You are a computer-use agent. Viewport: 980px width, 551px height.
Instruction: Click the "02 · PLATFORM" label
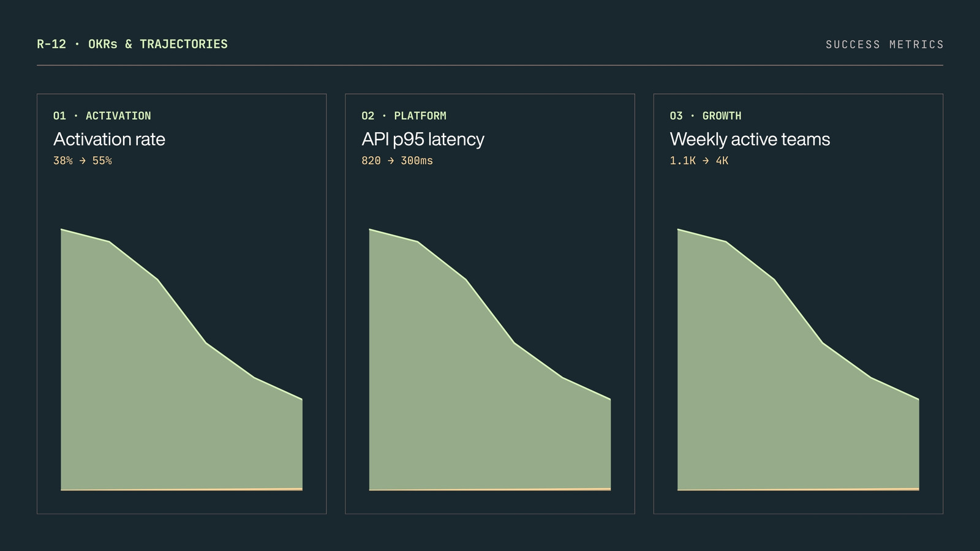pos(404,116)
